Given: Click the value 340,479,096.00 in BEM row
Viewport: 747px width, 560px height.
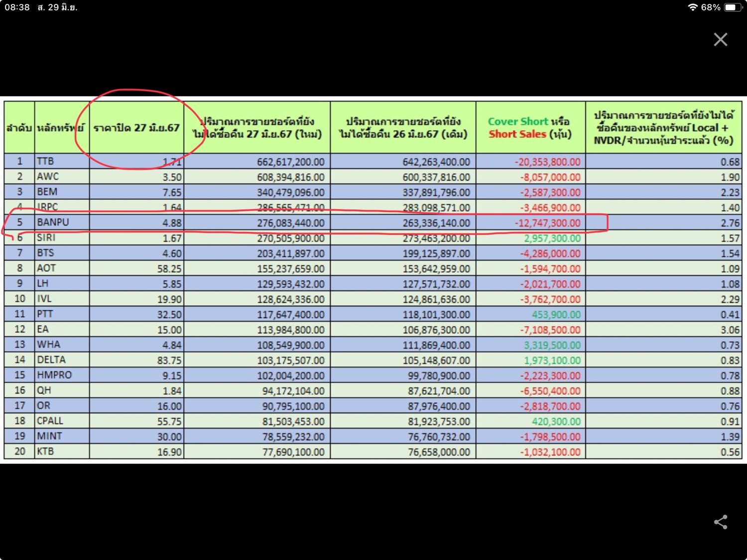Looking at the screenshot, I should coord(291,192).
